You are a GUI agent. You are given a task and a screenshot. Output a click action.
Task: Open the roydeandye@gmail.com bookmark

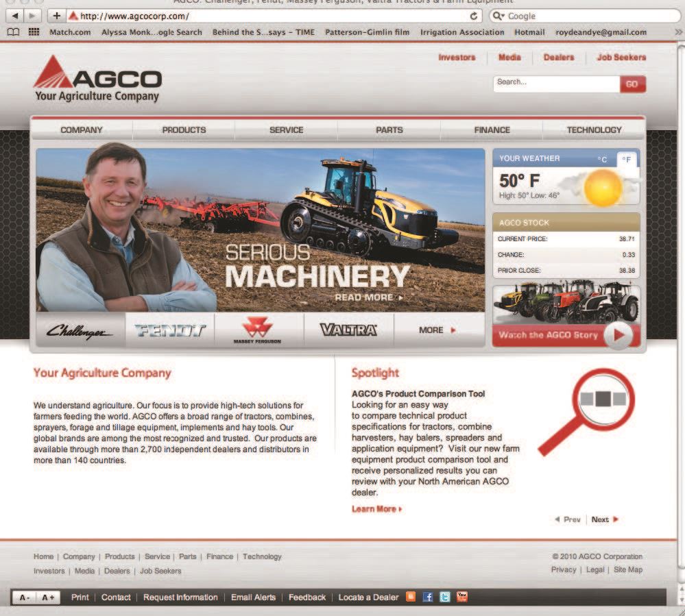[x=601, y=32]
